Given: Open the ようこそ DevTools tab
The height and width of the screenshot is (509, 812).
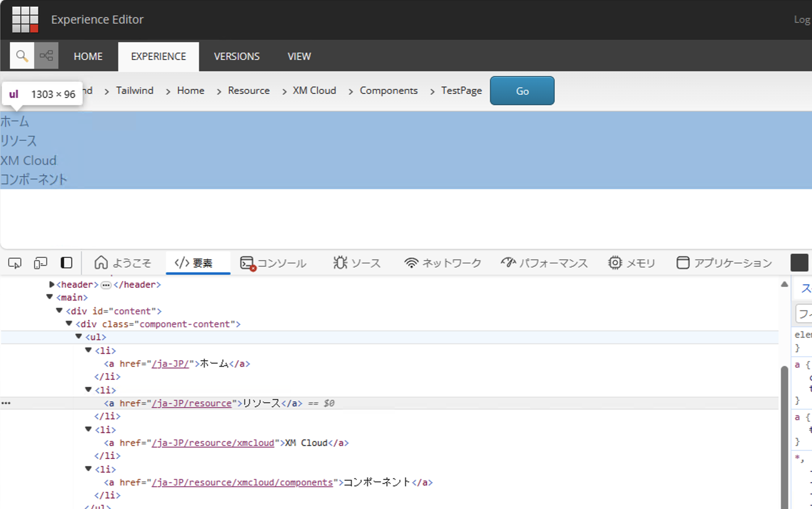Looking at the screenshot, I should [x=123, y=263].
